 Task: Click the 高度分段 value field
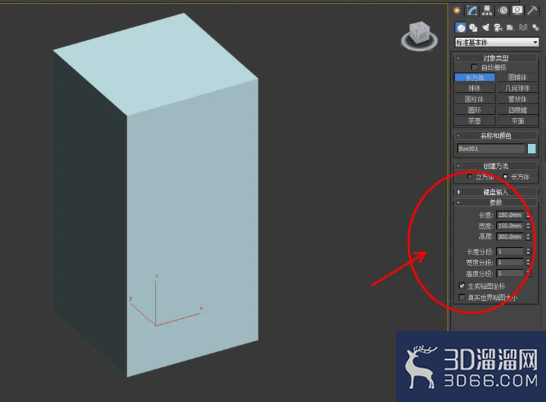click(x=510, y=273)
